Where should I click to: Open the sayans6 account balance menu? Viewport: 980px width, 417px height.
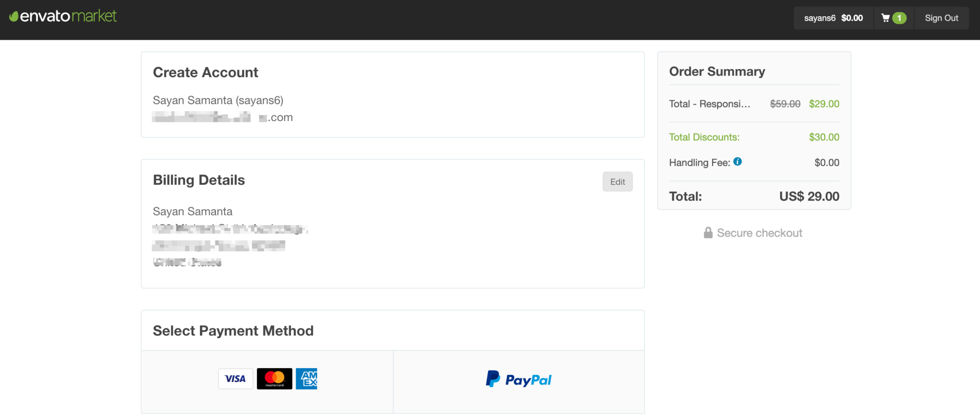(x=834, y=18)
